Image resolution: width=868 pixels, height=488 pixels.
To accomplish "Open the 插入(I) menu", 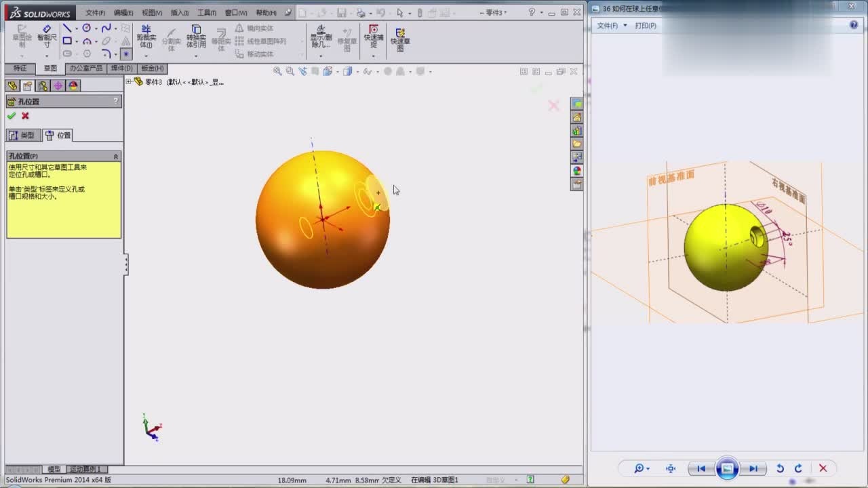I will (x=180, y=13).
